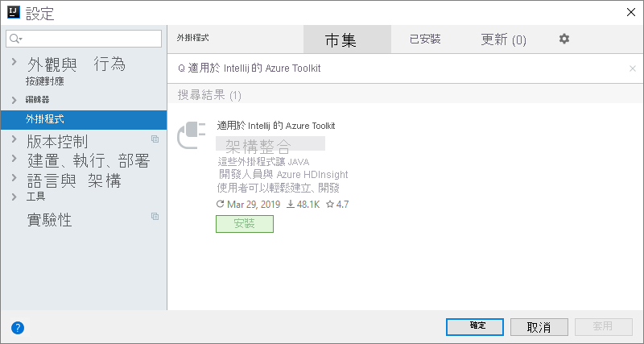Click the 套用 button
644x344 pixels.
click(603, 327)
